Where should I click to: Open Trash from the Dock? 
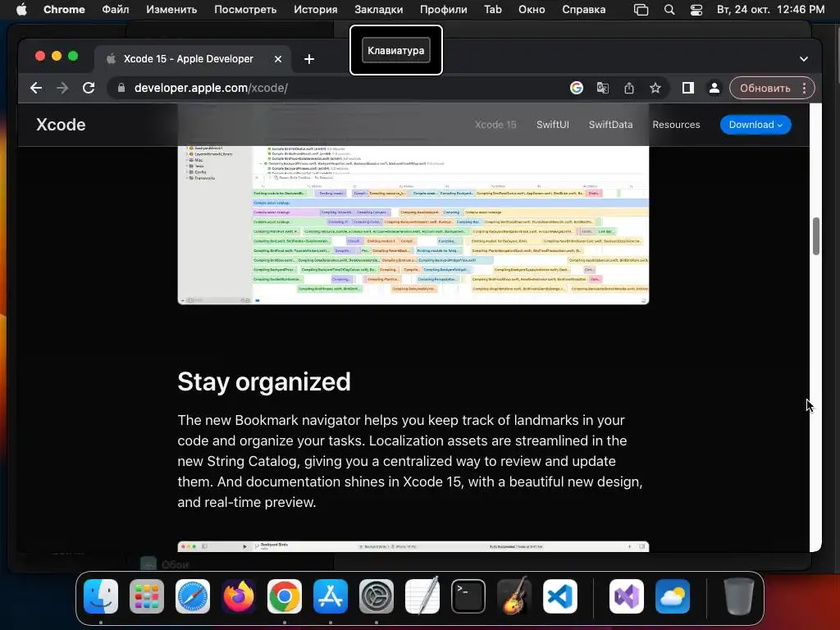point(739,596)
